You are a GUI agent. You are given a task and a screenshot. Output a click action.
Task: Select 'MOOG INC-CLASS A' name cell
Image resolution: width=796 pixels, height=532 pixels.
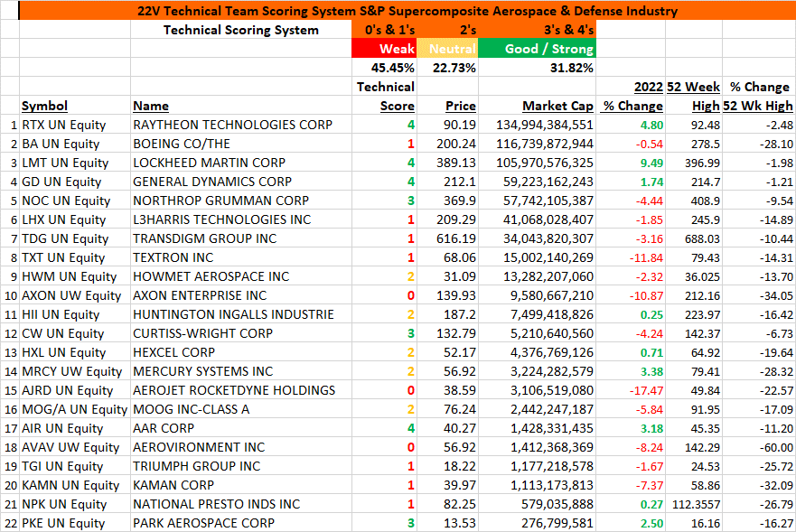point(241,409)
